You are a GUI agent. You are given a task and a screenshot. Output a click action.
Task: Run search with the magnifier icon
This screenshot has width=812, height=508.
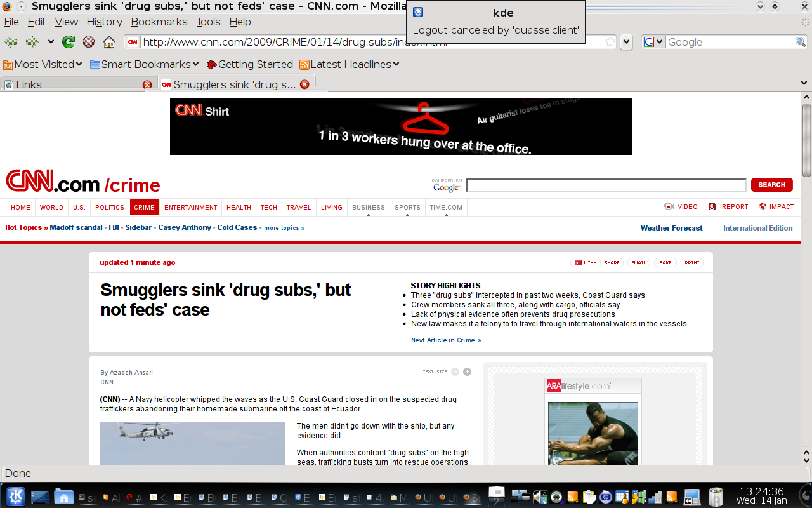pos(801,42)
